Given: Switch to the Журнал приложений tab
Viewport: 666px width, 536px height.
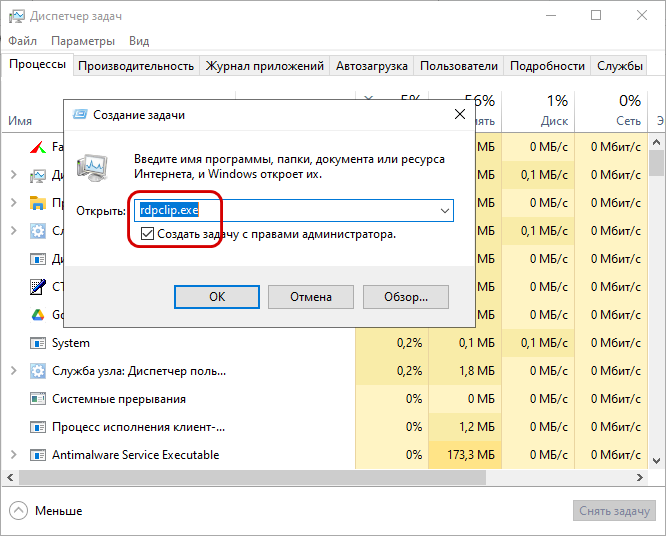Looking at the screenshot, I should coord(264,66).
